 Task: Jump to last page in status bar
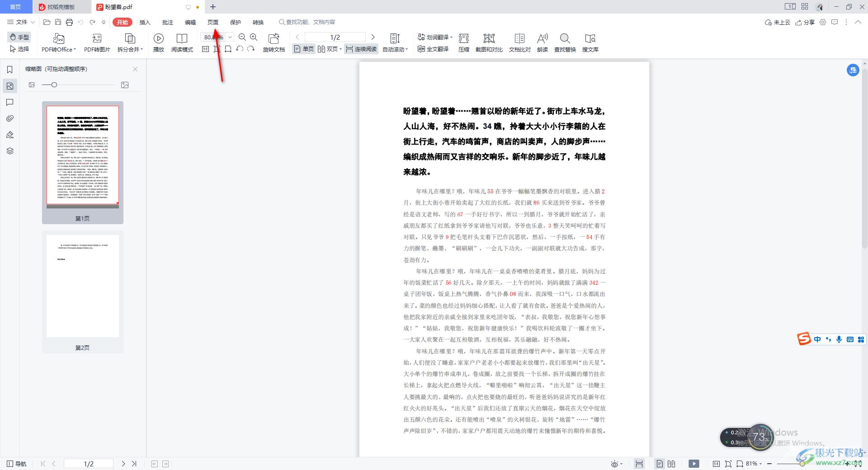tap(134, 464)
